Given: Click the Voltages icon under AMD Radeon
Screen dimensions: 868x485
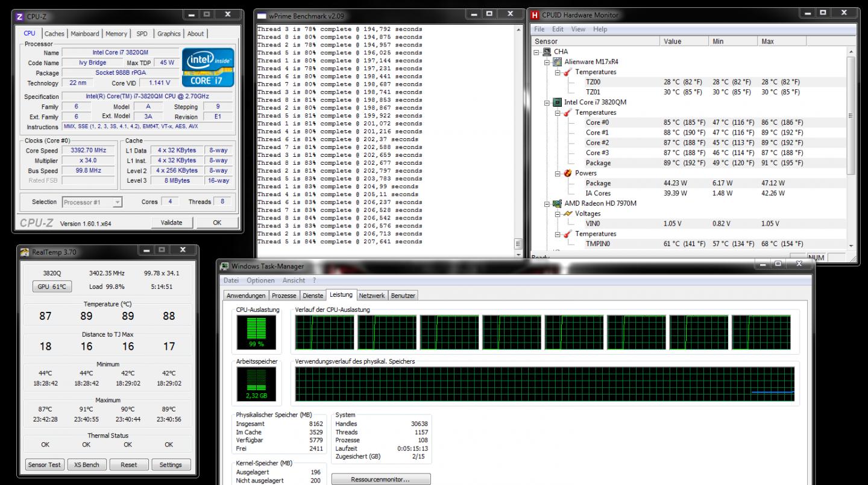Looking at the screenshot, I should point(567,214).
